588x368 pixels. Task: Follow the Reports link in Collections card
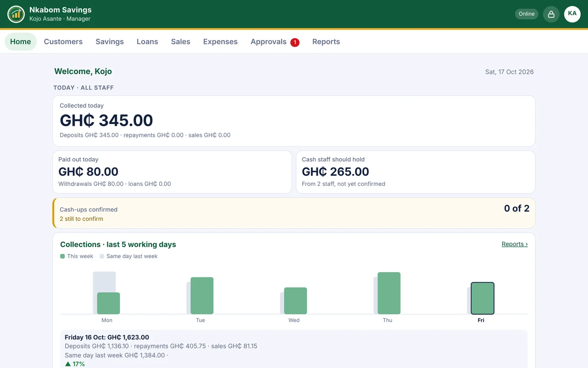tap(514, 244)
